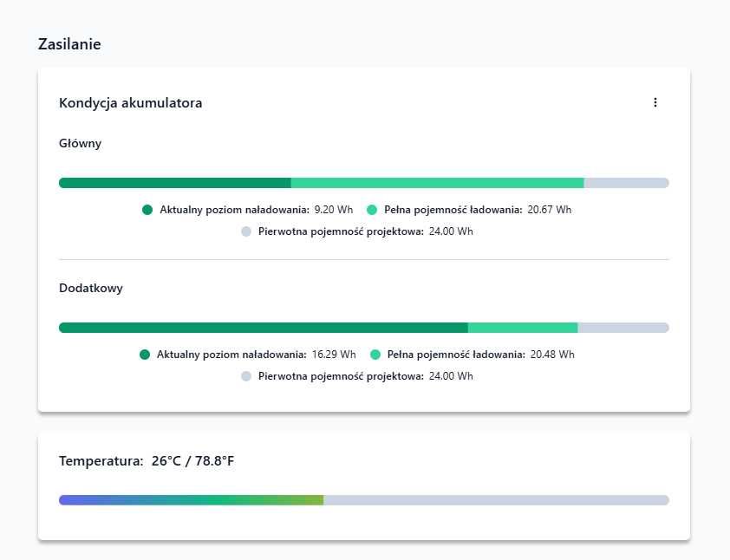730x560 pixels.
Task: Click Główny's 24.00 Wh design capacity text
Action: click(451, 231)
